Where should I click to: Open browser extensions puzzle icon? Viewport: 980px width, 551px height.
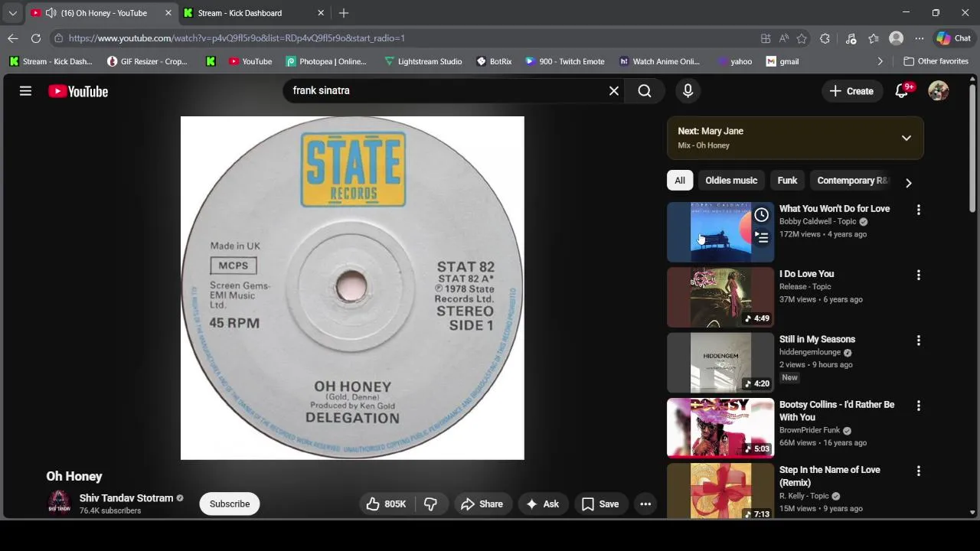coord(825,38)
